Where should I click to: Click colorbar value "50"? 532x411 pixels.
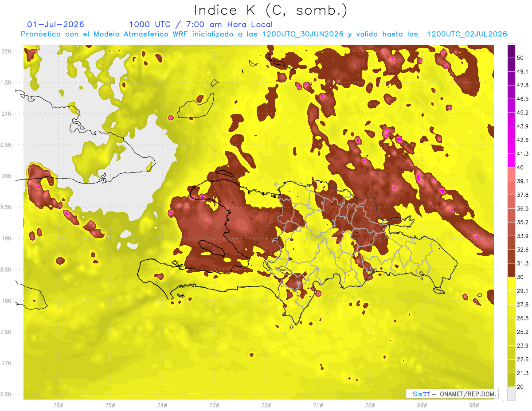click(x=520, y=58)
